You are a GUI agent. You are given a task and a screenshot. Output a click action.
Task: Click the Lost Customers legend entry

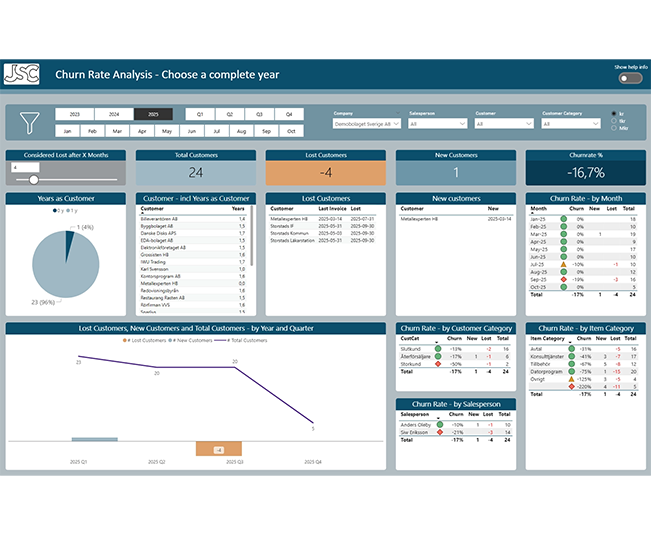tap(144, 340)
